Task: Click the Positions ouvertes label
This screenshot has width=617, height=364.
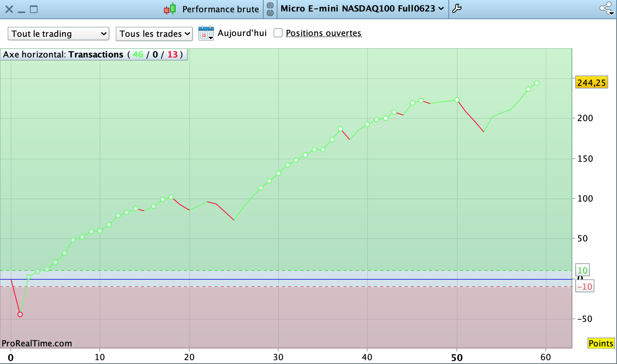Action: 323,33
